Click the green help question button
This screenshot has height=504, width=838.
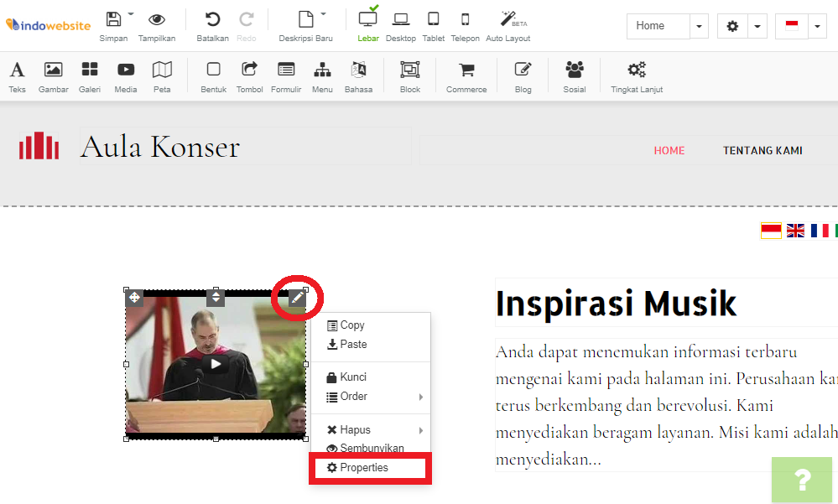coord(803,480)
